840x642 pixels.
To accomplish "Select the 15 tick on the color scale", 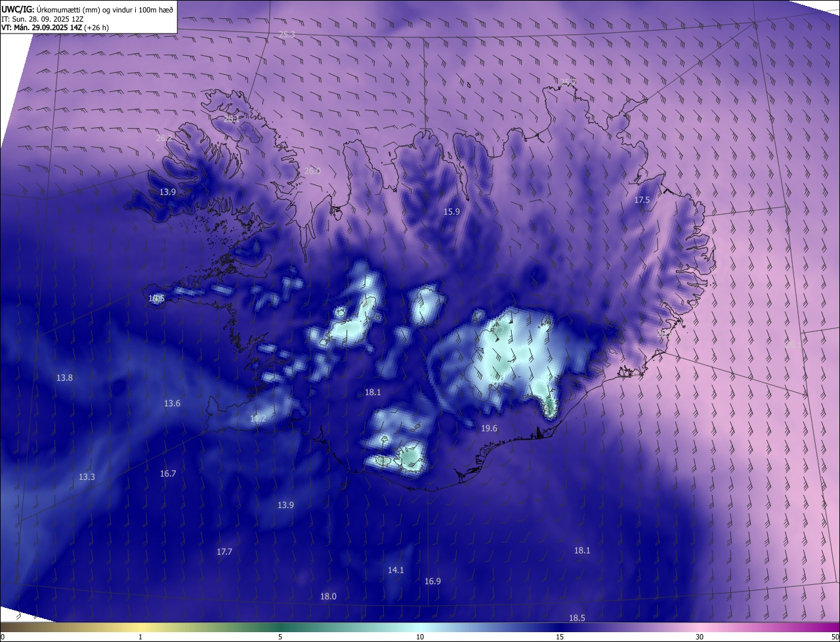I will (x=560, y=637).
